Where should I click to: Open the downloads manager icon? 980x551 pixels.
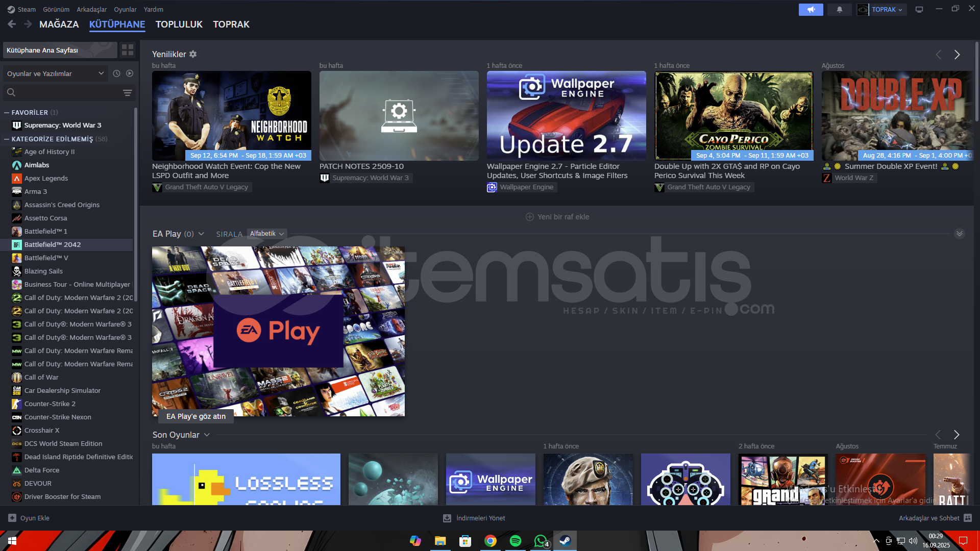tap(447, 518)
